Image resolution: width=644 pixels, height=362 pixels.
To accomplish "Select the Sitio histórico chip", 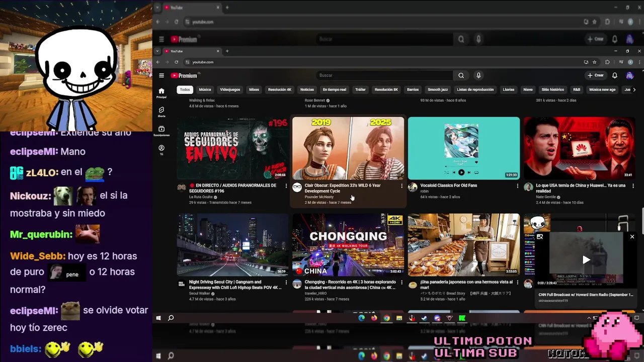I will (x=553, y=89).
